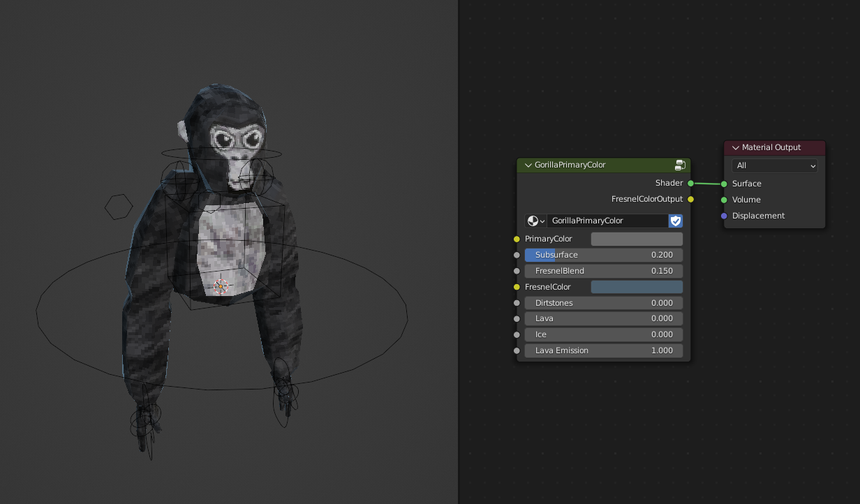
Task: Click the yellow FresnelColor input socket
Action: tap(517, 286)
